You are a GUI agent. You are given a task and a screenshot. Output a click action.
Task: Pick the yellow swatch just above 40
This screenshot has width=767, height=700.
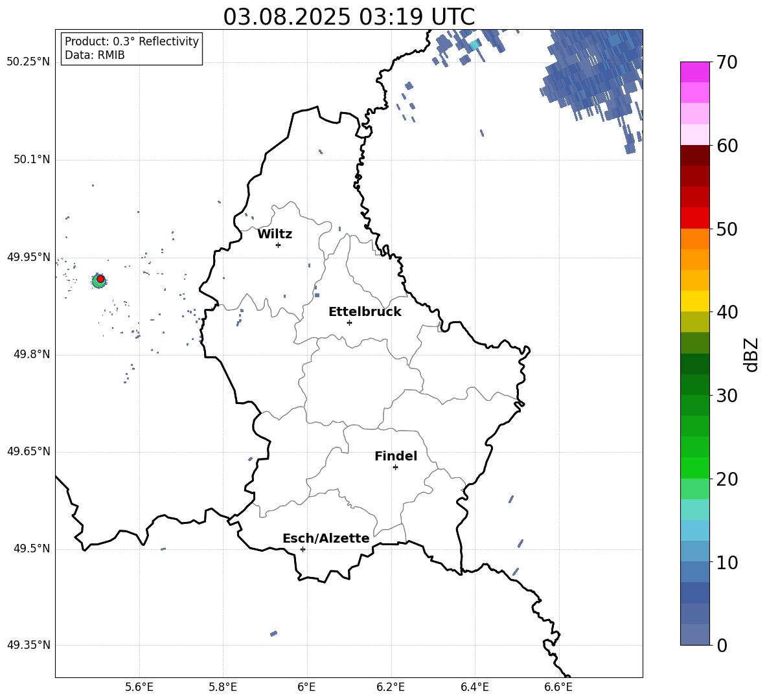(695, 301)
